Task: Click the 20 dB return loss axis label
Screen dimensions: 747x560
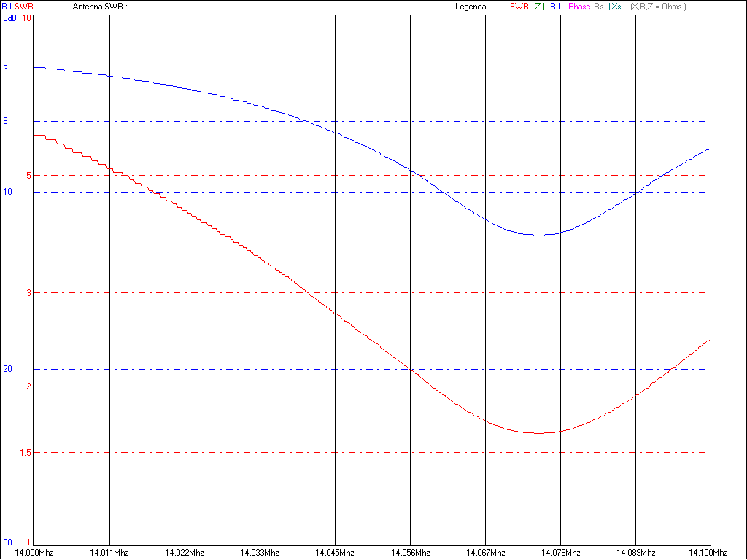Action: click(x=7, y=369)
